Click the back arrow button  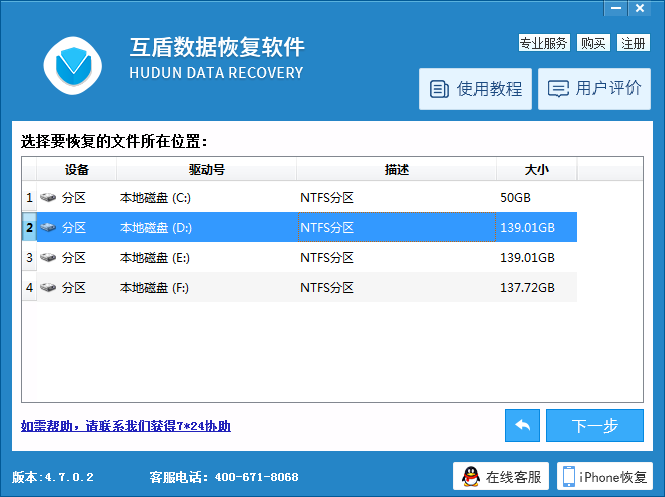tap(522, 425)
